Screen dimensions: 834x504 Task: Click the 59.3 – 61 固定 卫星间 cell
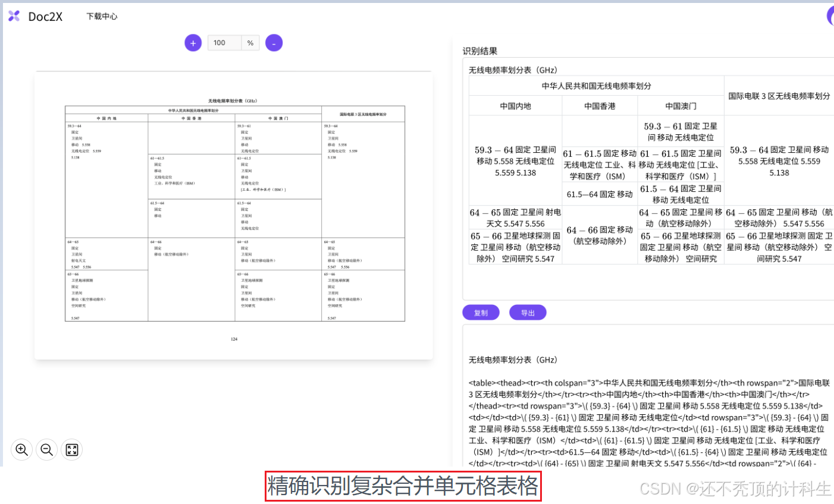pyautogui.click(x=681, y=131)
